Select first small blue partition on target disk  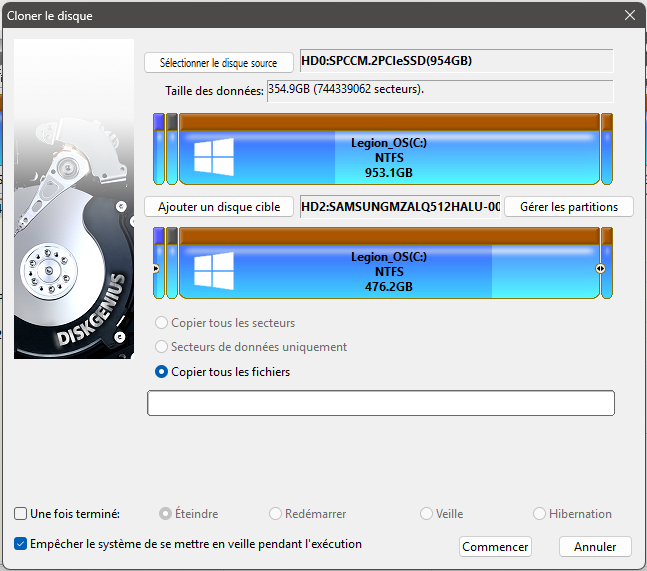coord(159,263)
